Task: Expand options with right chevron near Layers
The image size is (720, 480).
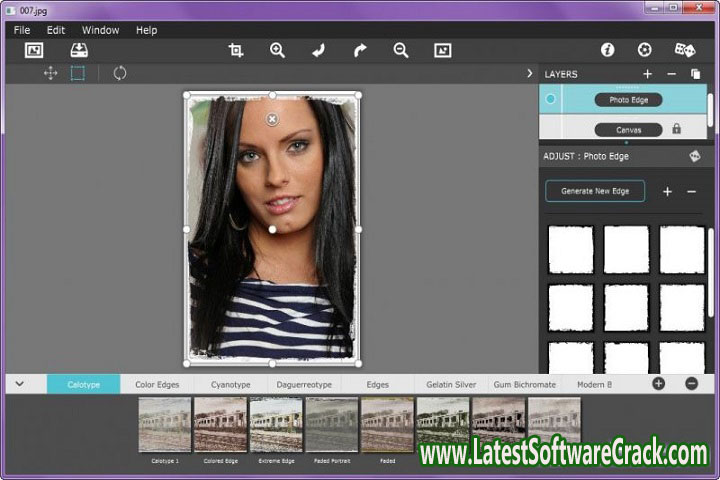Action: [x=529, y=73]
